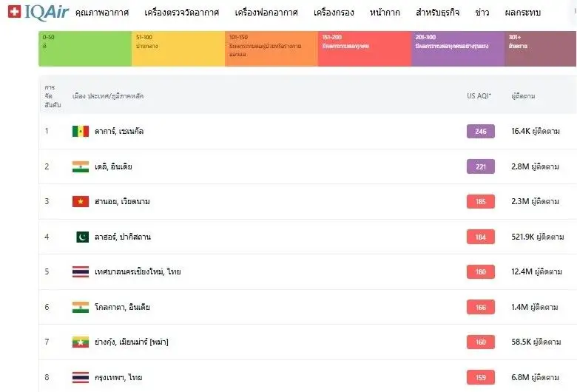This screenshot has width=577, height=392.
Task: Open the เทศบาลนครเชียงใหม่, ไทย link
Action: click(138, 271)
